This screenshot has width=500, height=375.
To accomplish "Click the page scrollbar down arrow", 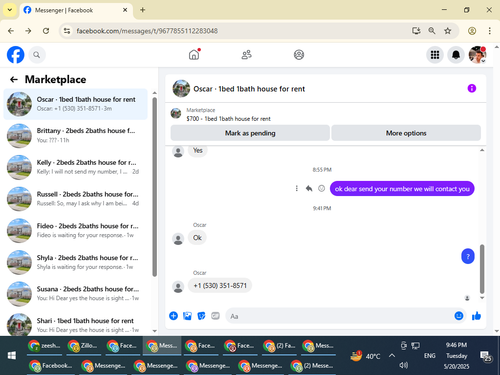I will pyautogui.click(x=497, y=331).
